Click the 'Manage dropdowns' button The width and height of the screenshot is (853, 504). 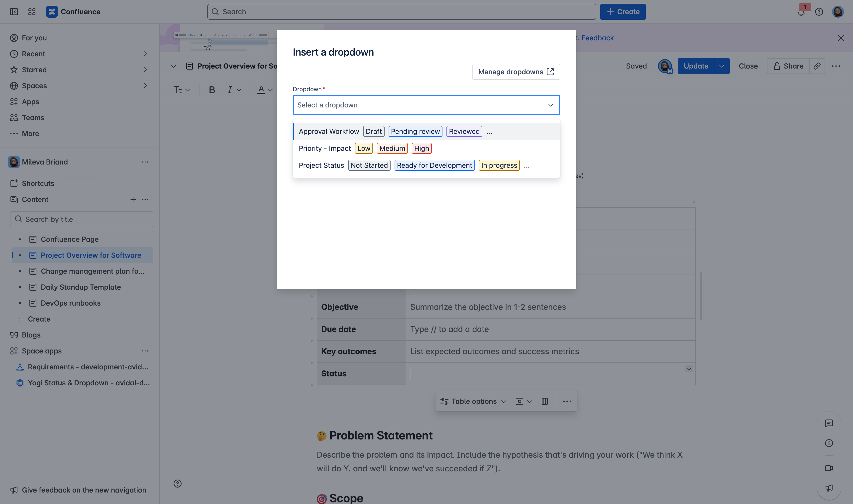point(516,72)
